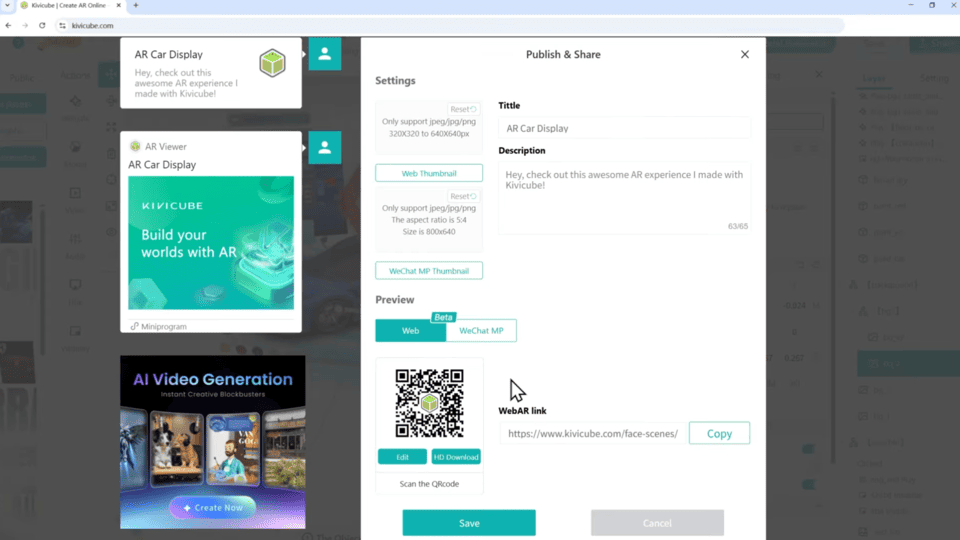
Task: Click the Beta badge on WeChat MP
Action: pyautogui.click(x=443, y=317)
